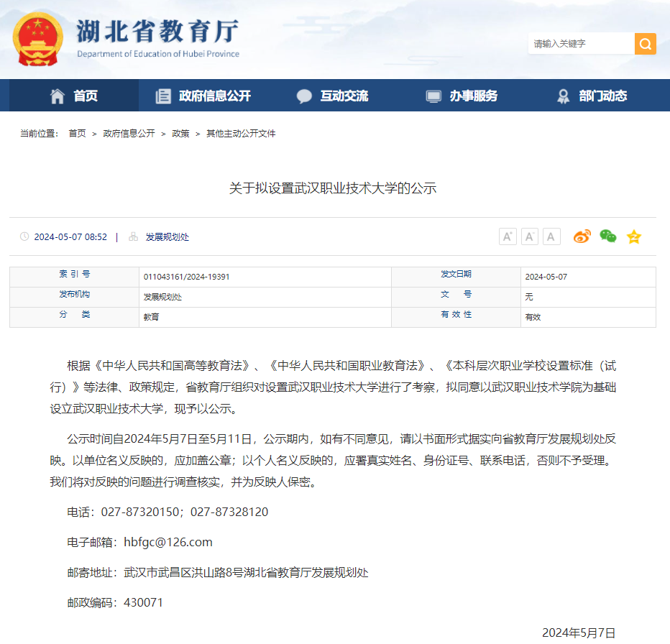Click the Weibo share icon

coord(582,236)
